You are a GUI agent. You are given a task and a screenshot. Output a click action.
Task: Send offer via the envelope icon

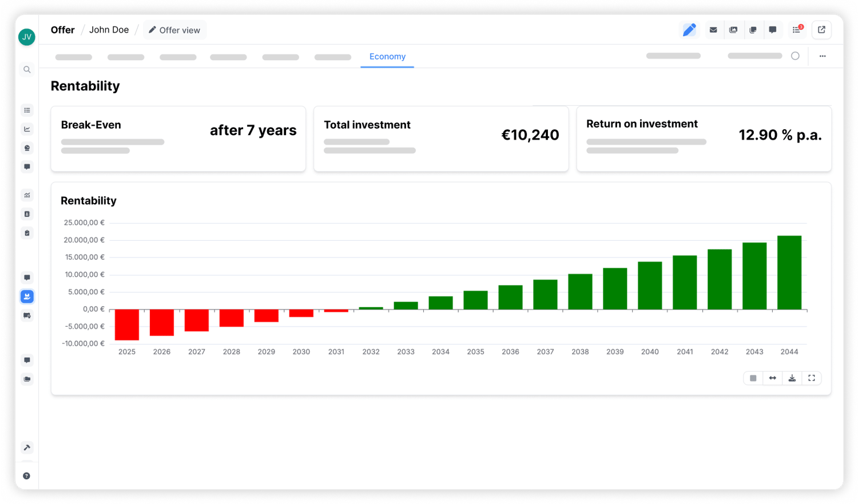click(x=713, y=30)
